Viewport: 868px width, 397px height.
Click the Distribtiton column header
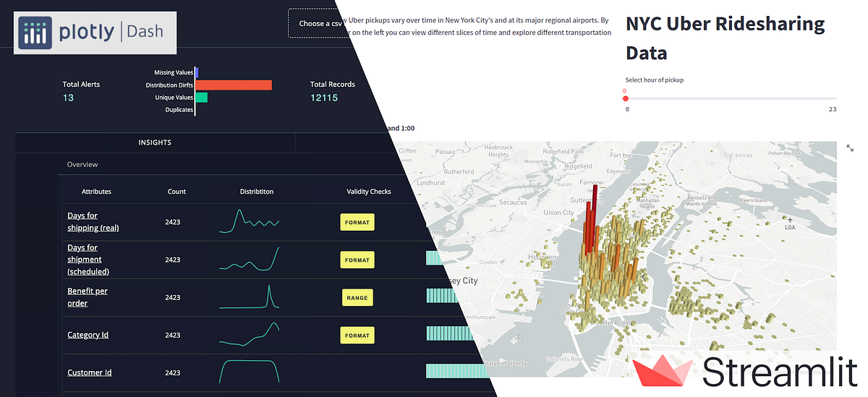tap(257, 192)
